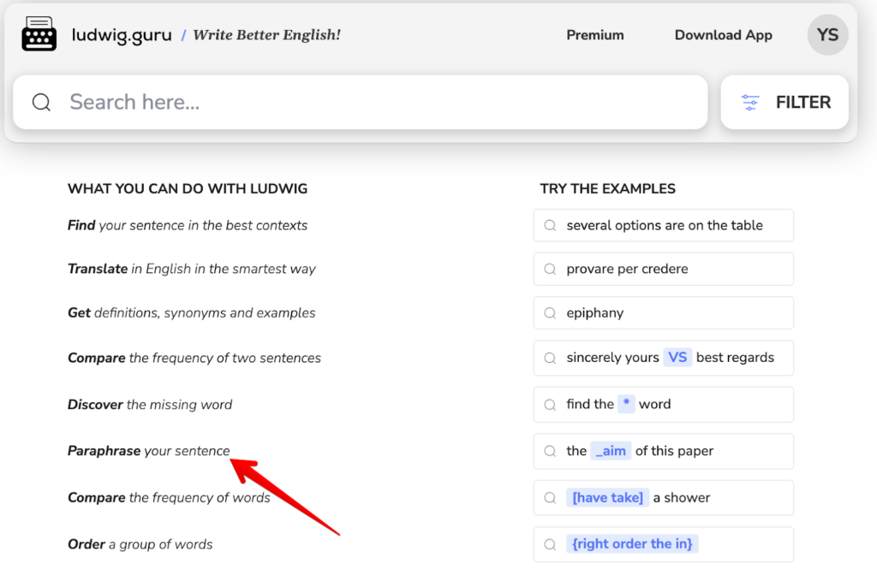Image resolution: width=877 pixels, height=588 pixels.
Task: Click 'Paraphrase your sentence' text
Action: (x=149, y=451)
